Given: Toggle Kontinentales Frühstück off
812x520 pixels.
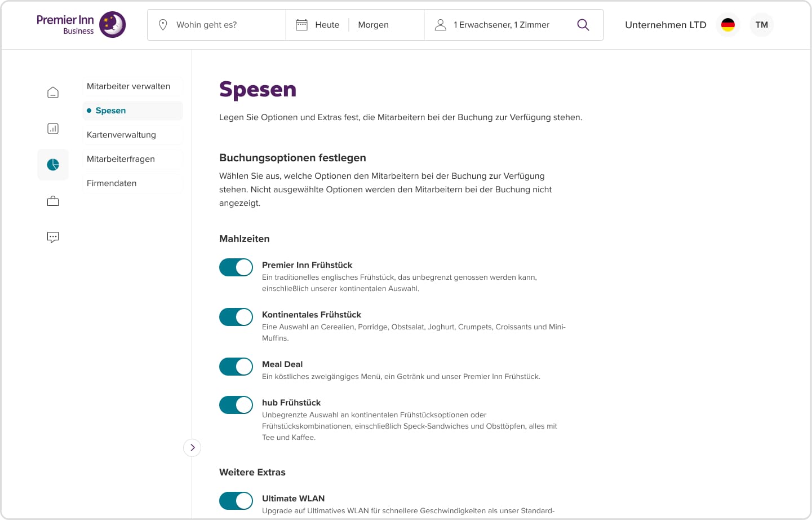Looking at the screenshot, I should coord(236,316).
